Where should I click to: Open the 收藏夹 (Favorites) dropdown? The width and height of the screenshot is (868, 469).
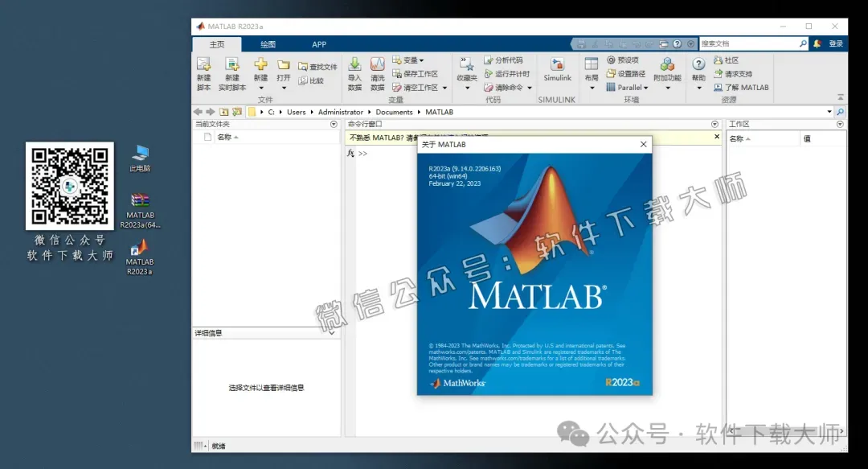tap(467, 88)
